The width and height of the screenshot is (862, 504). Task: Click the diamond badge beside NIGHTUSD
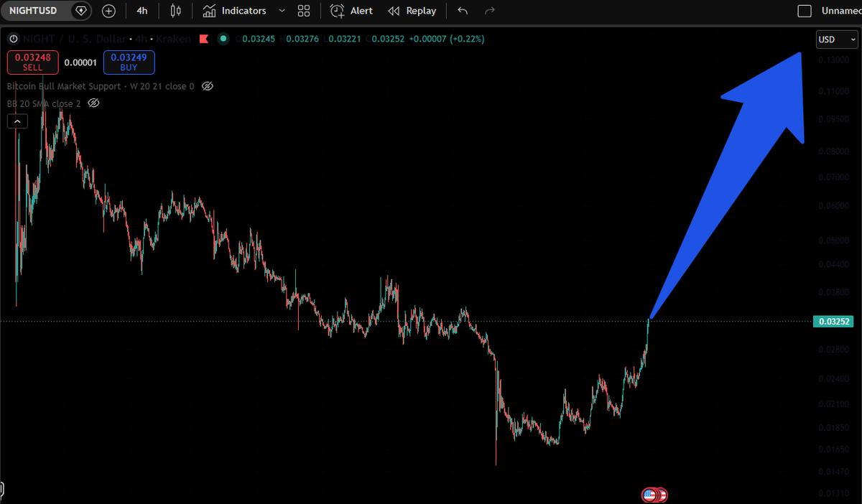(x=81, y=11)
